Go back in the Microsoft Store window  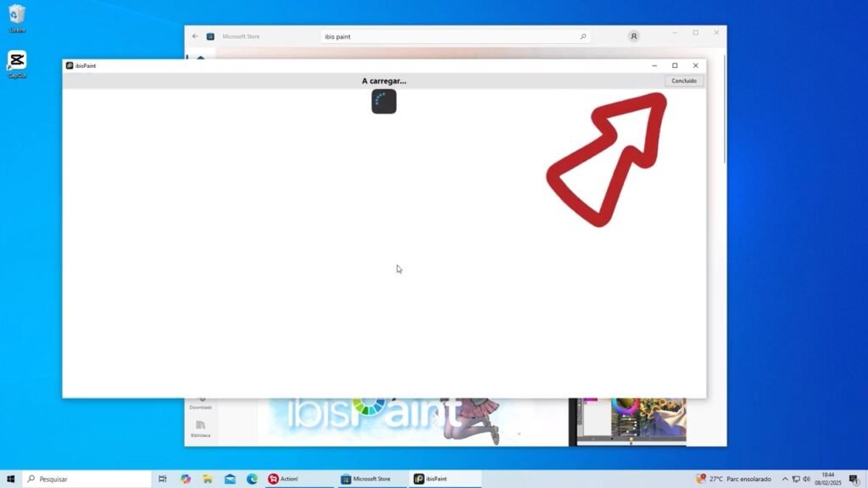pos(195,36)
